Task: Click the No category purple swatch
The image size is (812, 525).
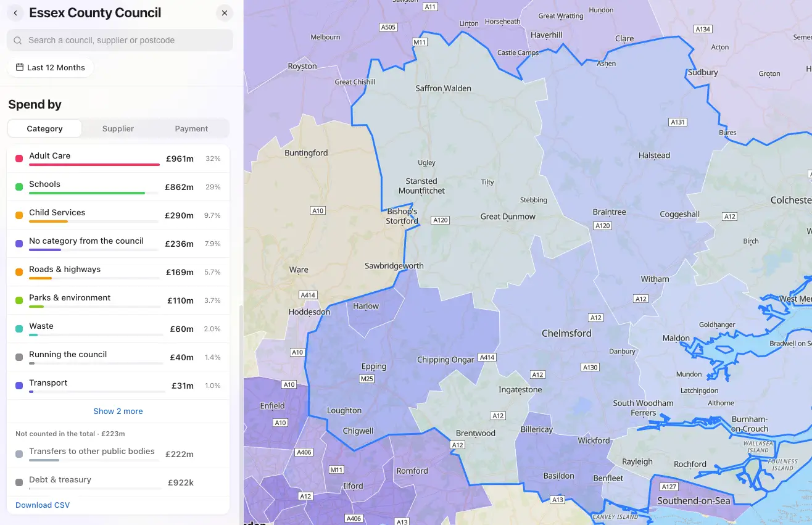Action: [x=19, y=244]
